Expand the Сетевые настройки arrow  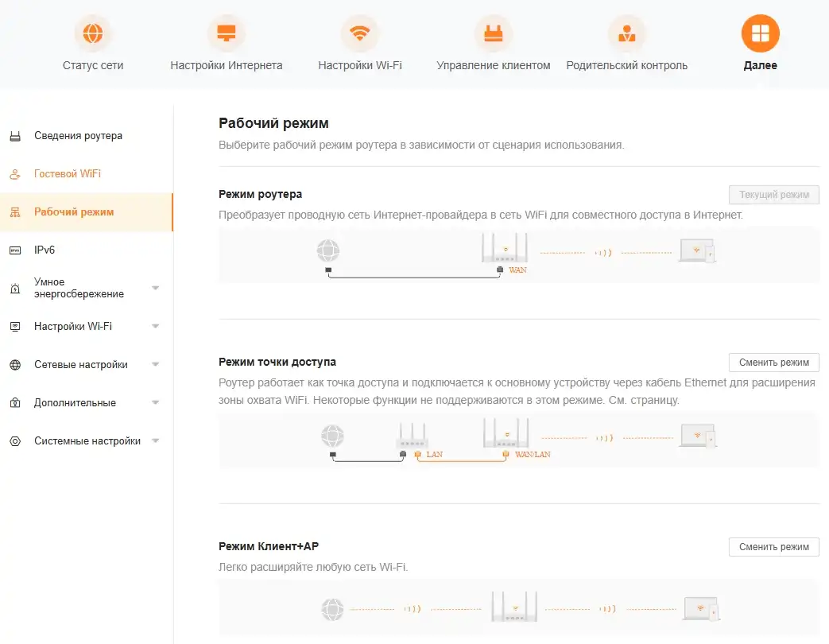pos(156,365)
